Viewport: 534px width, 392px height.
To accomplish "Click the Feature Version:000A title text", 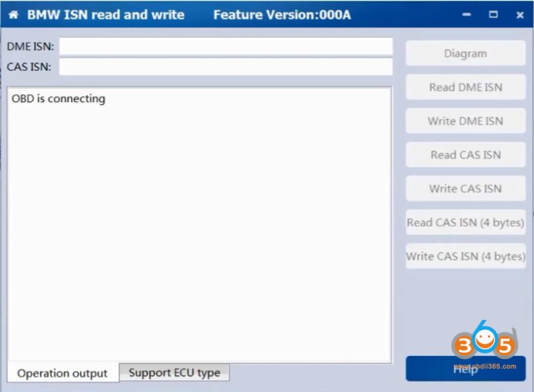I will coord(282,15).
